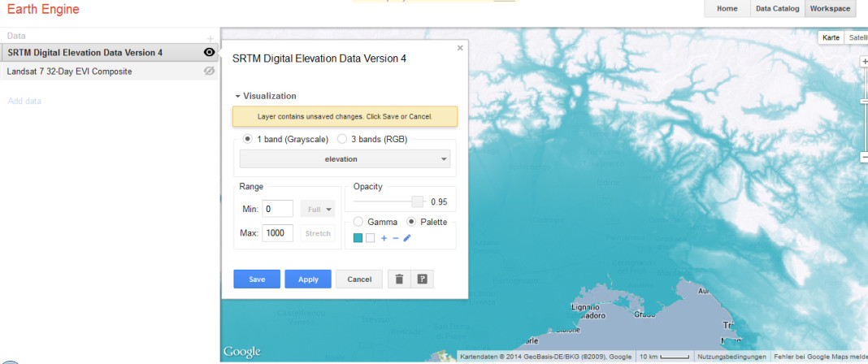Click the Max range input field

coord(277,233)
